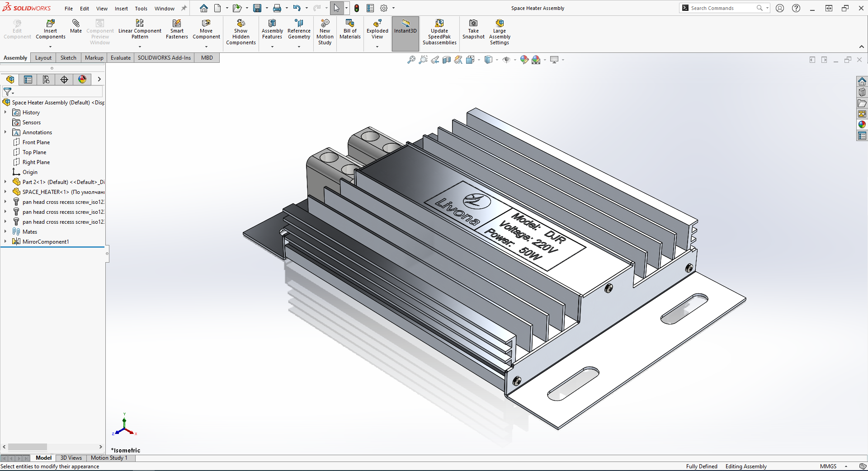Expand Annotations tree node
868x471 pixels.
[5, 132]
